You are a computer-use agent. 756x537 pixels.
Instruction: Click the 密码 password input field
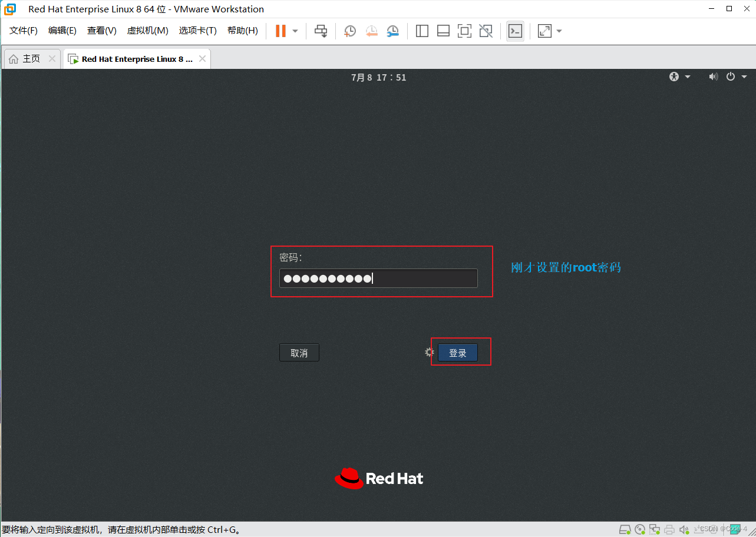(x=378, y=279)
